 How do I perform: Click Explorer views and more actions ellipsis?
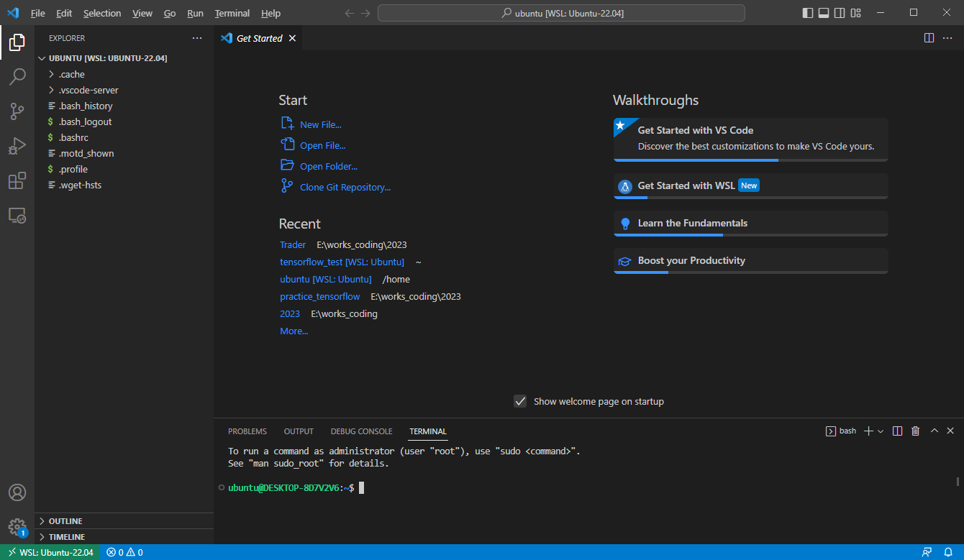[197, 38]
